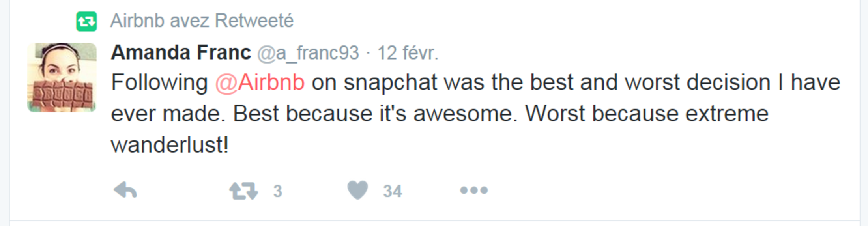View retweets by clicking the count 3
The width and height of the screenshot is (868, 226).
(x=278, y=191)
